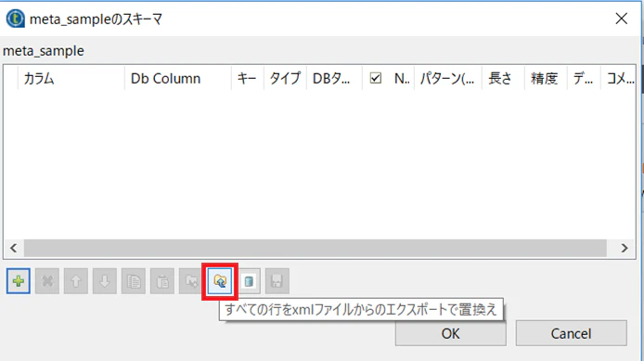Click the N.. nullable column header
This screenshot has height=361, width=644.
click(402, 78)
